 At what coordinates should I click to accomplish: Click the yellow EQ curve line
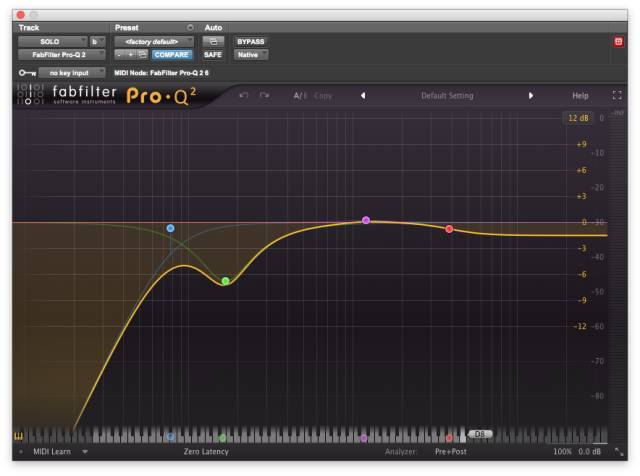point(294,233)
